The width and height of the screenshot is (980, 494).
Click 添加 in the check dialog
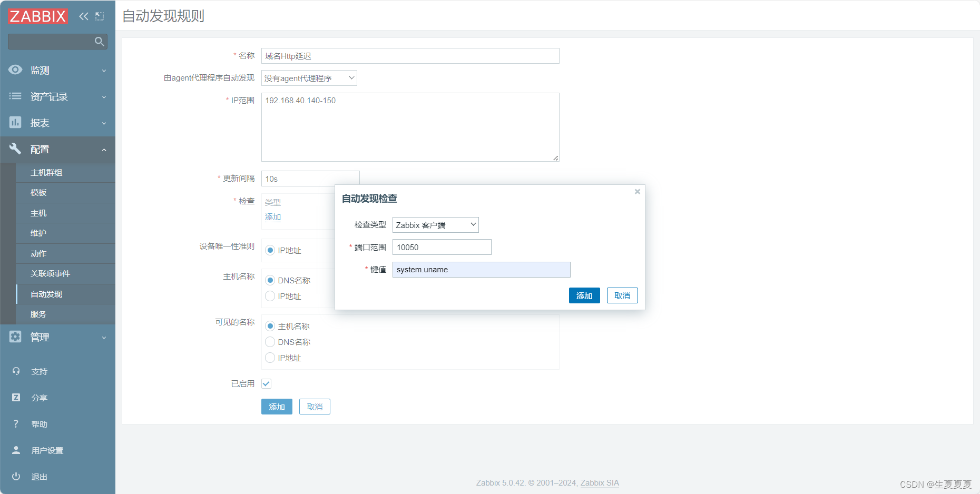pyautogui.click(x=584, y=295)
